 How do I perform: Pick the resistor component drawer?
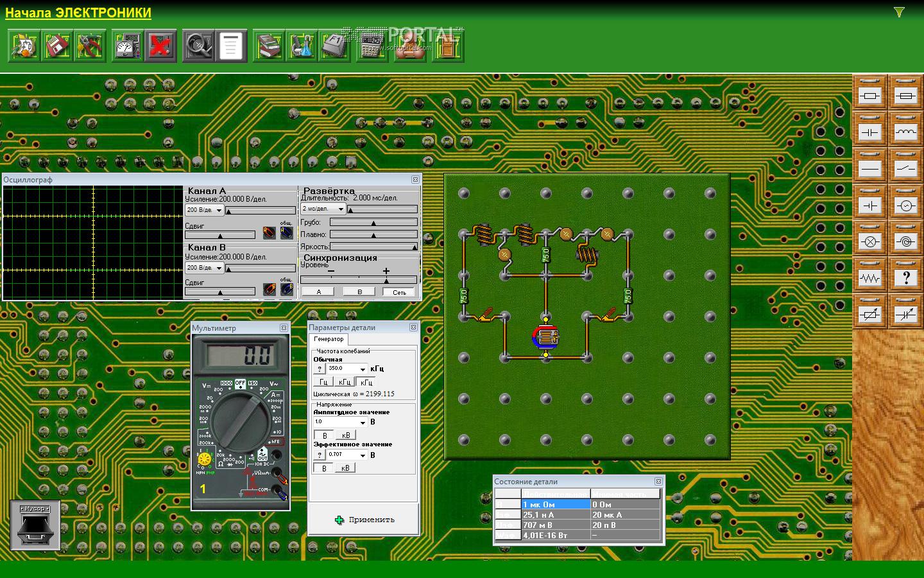tap(870, 93)
